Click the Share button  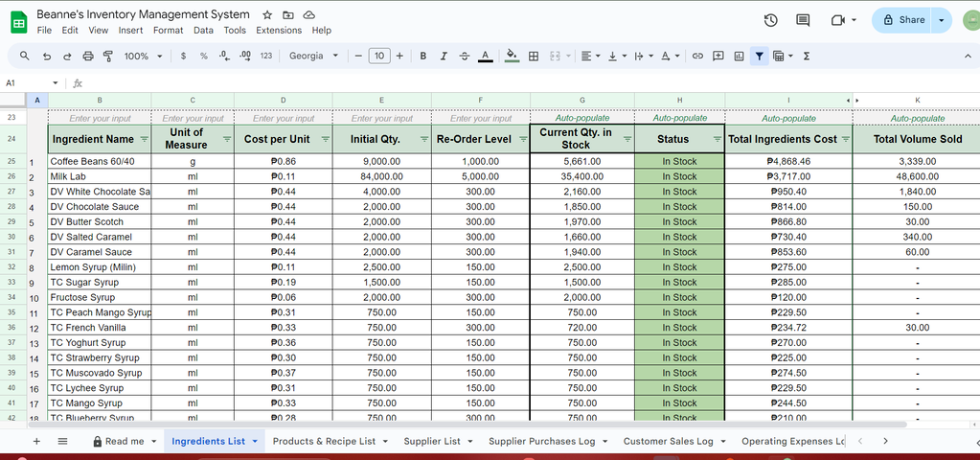[x=904, y=20]
